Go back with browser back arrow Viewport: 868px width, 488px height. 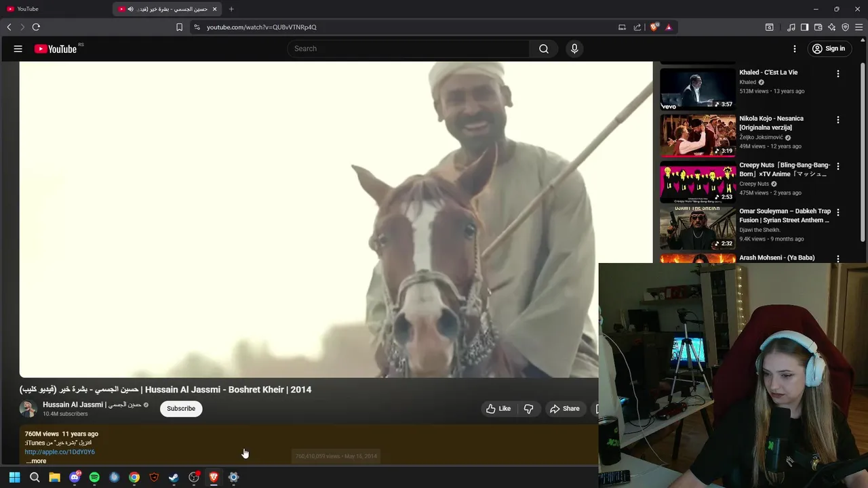coord(9,27)
